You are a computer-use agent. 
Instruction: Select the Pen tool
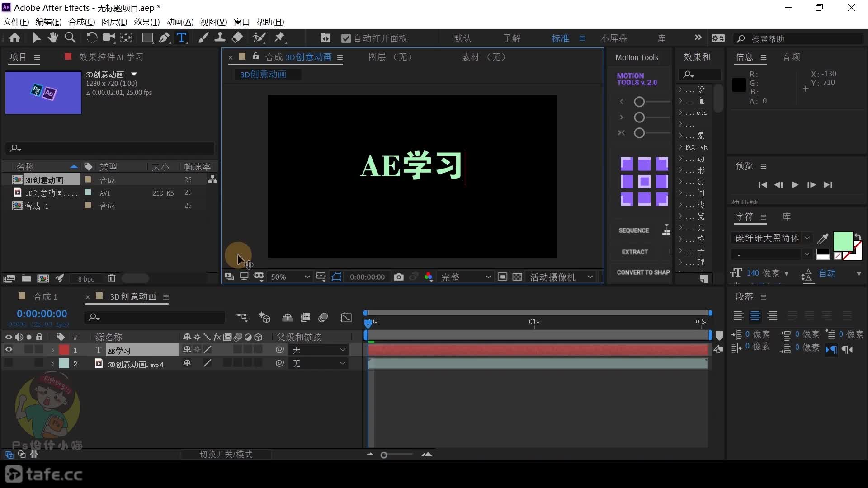[165, 38]
